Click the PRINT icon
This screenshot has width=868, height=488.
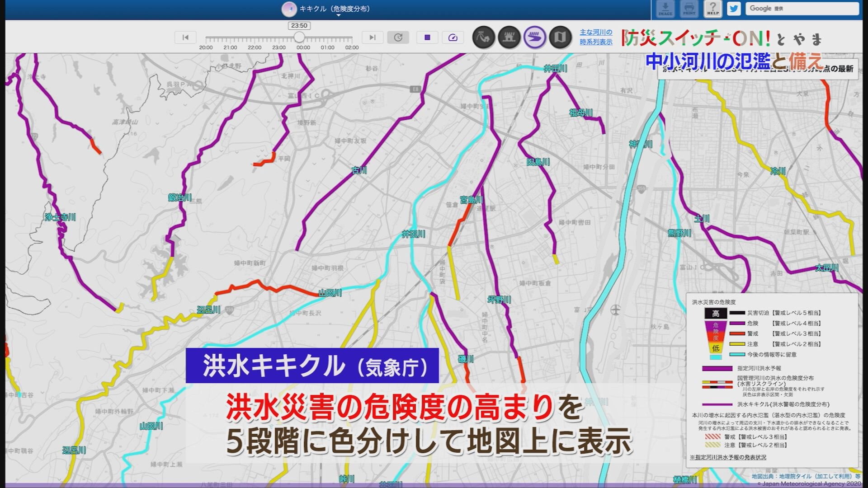pyautogui.click(x=689, y=9)
